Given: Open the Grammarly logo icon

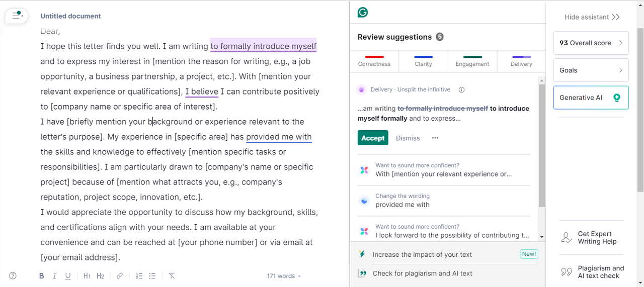Looking at the screenshot, I should [362, 13].
